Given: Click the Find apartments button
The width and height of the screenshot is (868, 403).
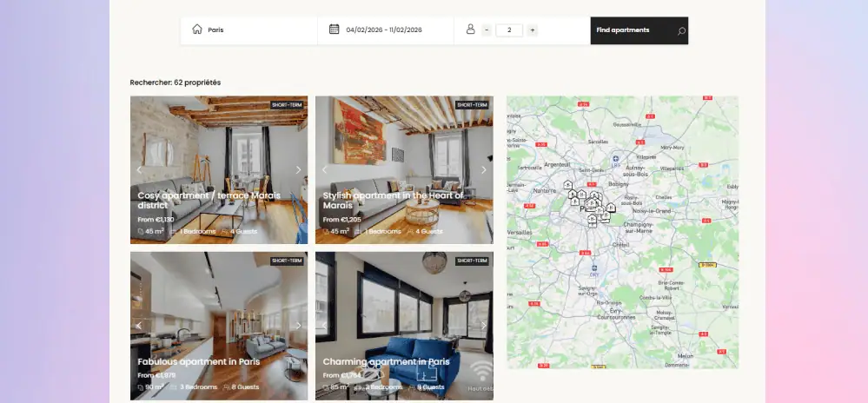Looking at the screenshot, I should pyautogui.click(x=639, y=30).
